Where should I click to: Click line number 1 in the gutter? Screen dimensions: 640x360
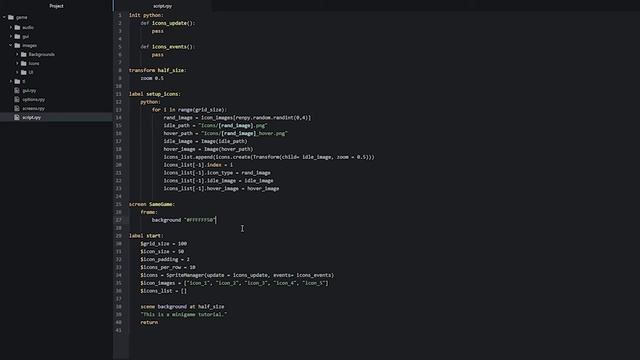pyautogui.click(x=120, y=15)
